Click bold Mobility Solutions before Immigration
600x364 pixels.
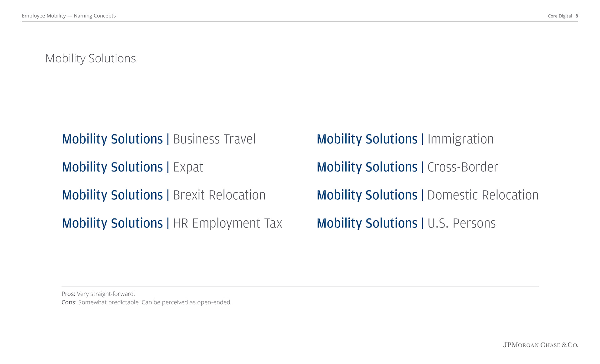[x=367, y=139]
